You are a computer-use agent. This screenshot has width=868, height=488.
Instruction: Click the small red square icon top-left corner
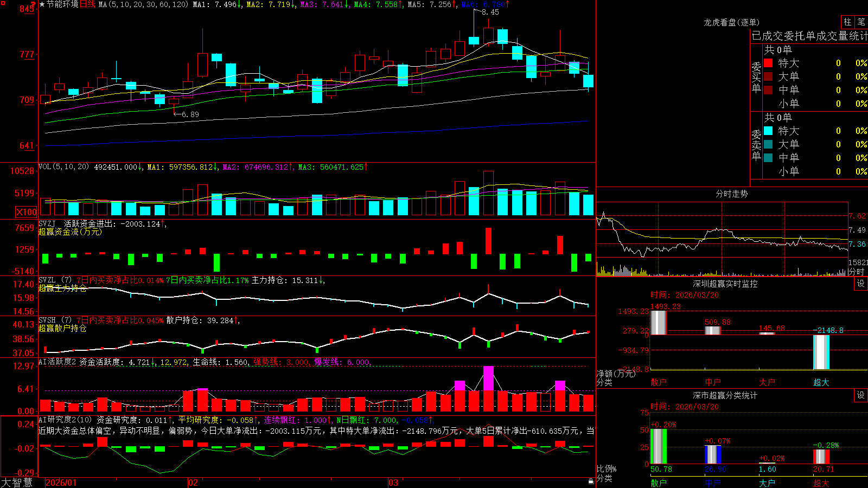[3, 3]
